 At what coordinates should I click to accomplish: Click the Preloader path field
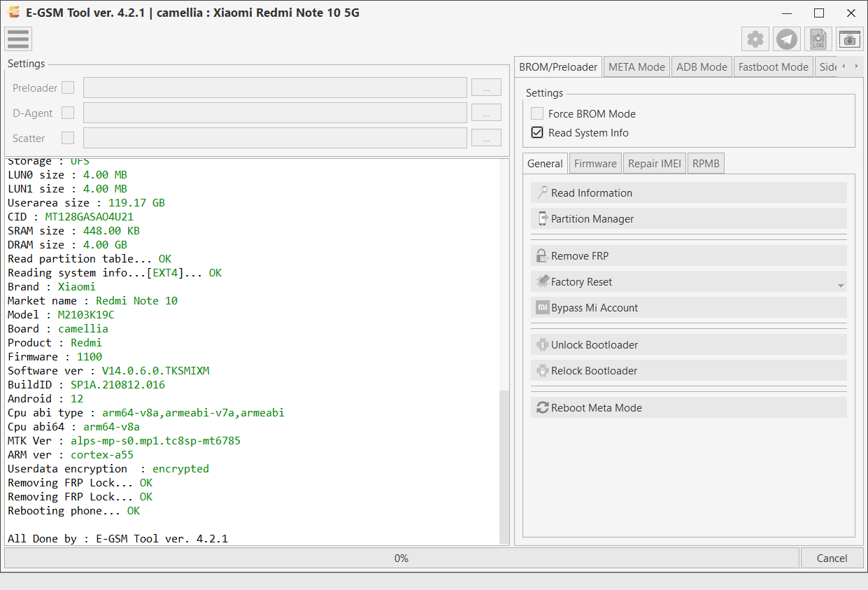tap(275, 87)
